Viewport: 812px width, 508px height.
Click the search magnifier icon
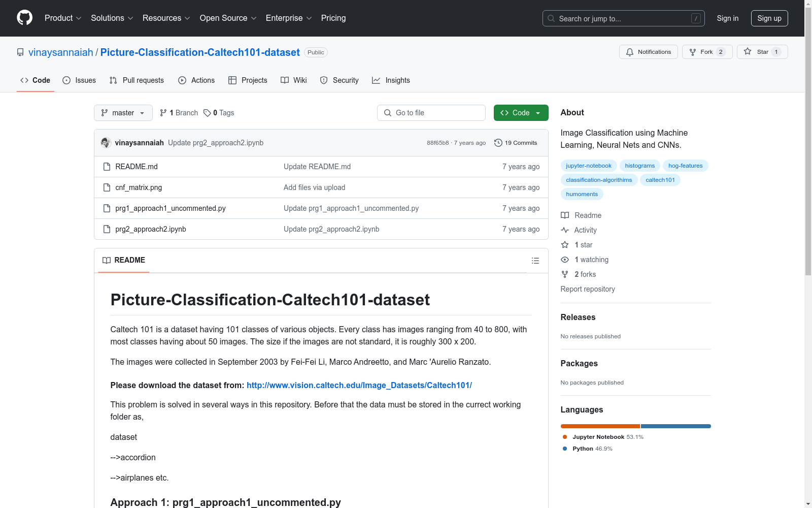click(x=551, y=18)
